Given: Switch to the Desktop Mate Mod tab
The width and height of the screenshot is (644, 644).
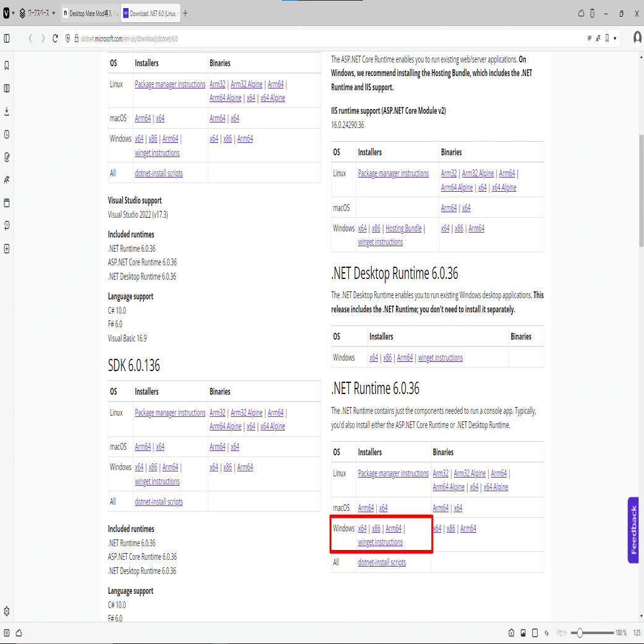Looking at the screenshot, I should point(90,14).
